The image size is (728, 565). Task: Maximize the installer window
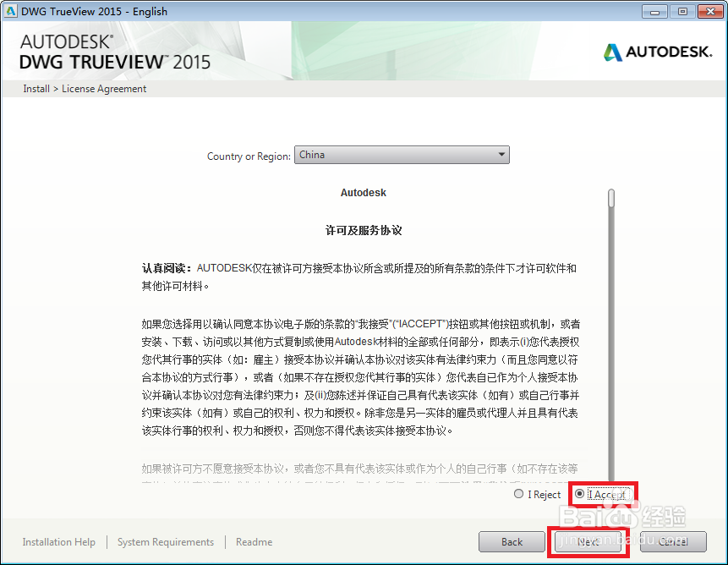click(x=682, y=12)
